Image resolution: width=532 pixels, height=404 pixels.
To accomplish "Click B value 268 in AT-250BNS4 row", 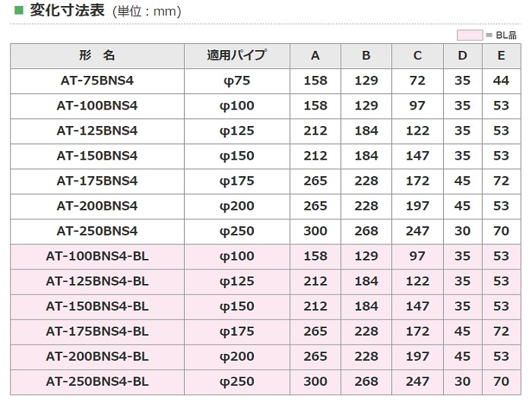I will click(x=366, y=231).
